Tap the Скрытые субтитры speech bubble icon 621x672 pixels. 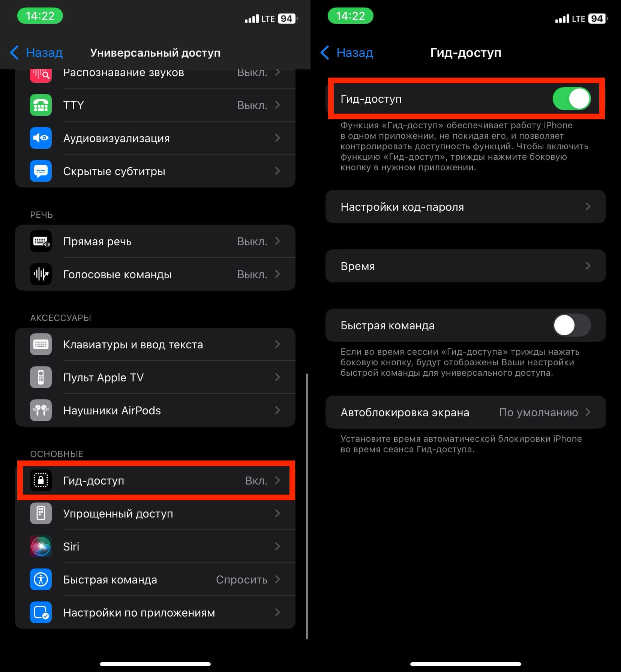tap(41, 171)
